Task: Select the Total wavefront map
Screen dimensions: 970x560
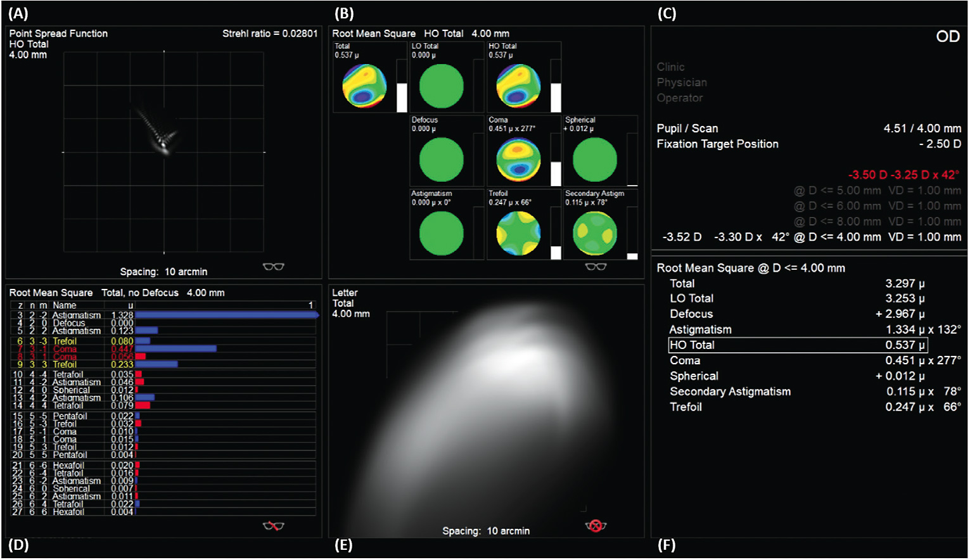Action: click(x=366, y=86)
